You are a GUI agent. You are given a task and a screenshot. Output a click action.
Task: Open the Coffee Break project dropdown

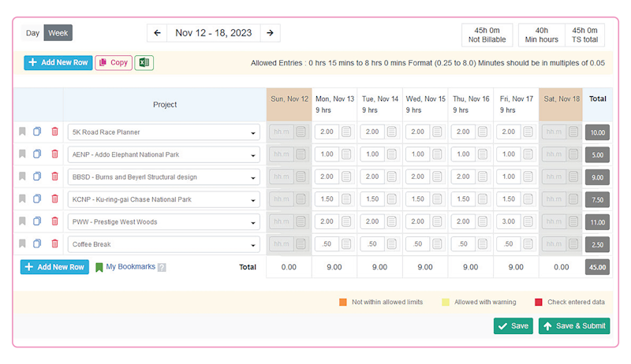point(164,245)
